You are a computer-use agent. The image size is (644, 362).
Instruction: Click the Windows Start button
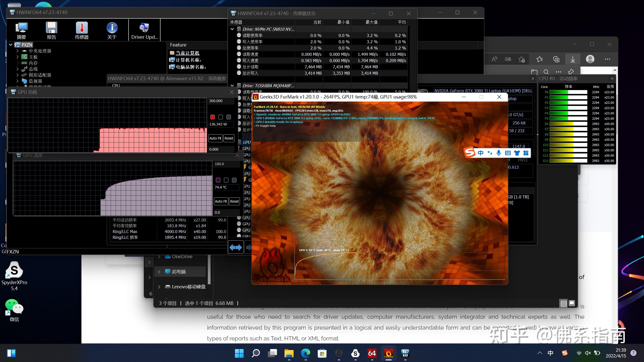239,353
